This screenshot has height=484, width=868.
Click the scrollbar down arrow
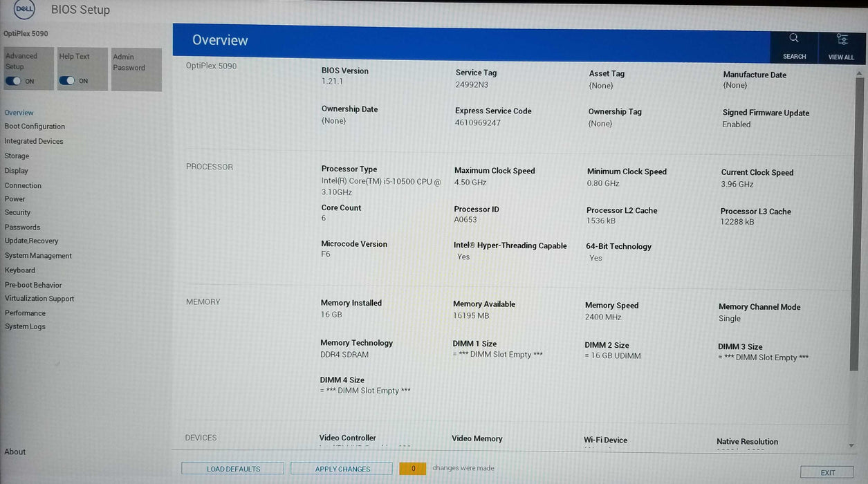click(851, 446)
